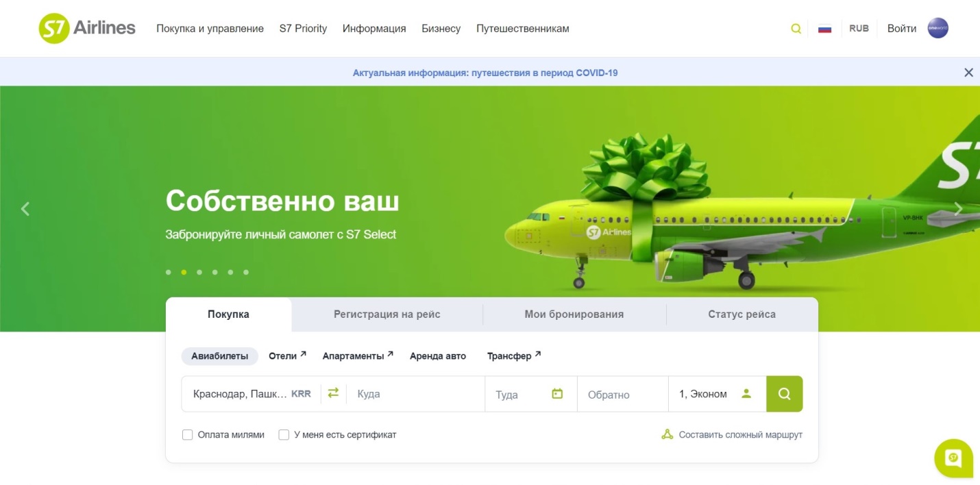Enable the Оплата милями checkbox
Viewport: 980px width, 485px height.
(187, 434)
